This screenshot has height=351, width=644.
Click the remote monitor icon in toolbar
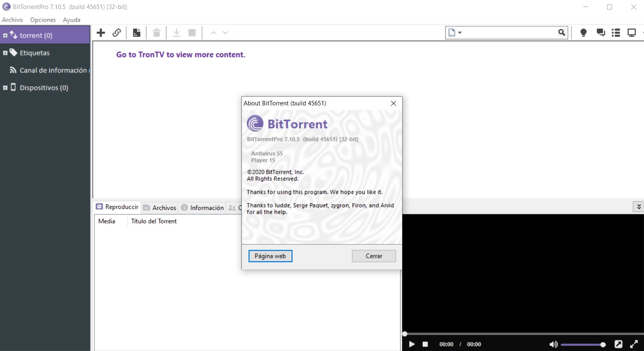(x=632, y=33)
